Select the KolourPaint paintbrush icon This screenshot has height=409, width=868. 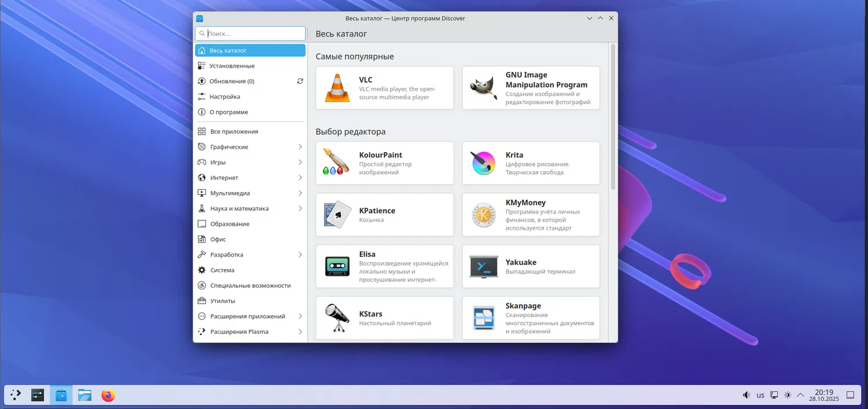[337, 163]
